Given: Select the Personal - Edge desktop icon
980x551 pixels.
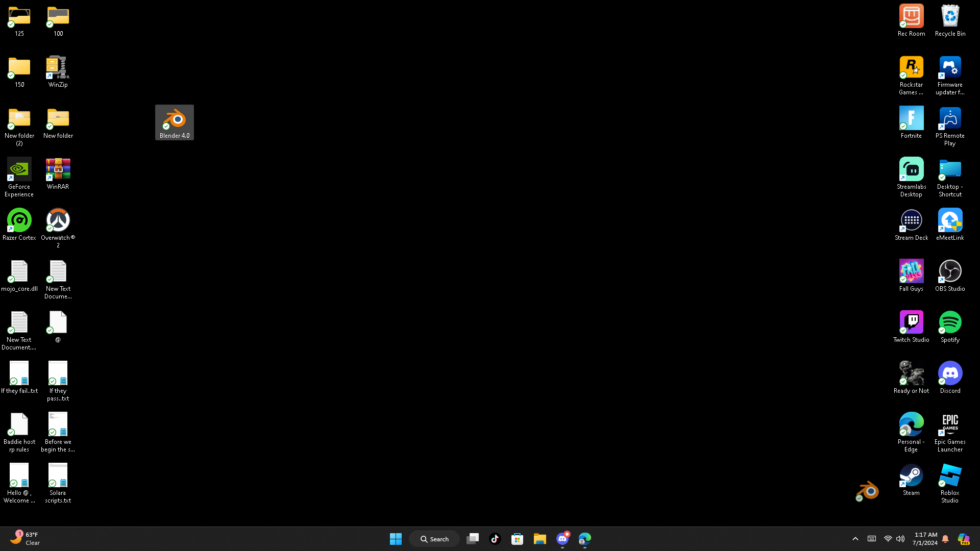Looking at the screenshot, I should 912,433.
